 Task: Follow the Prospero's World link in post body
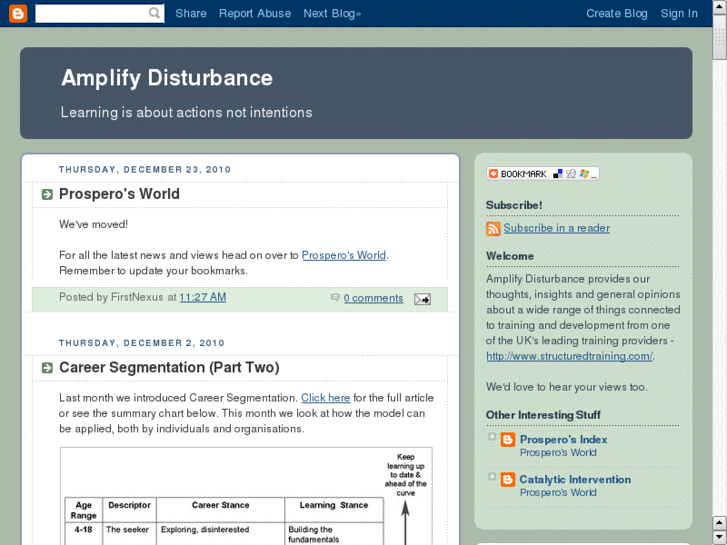tap(344, 255)
